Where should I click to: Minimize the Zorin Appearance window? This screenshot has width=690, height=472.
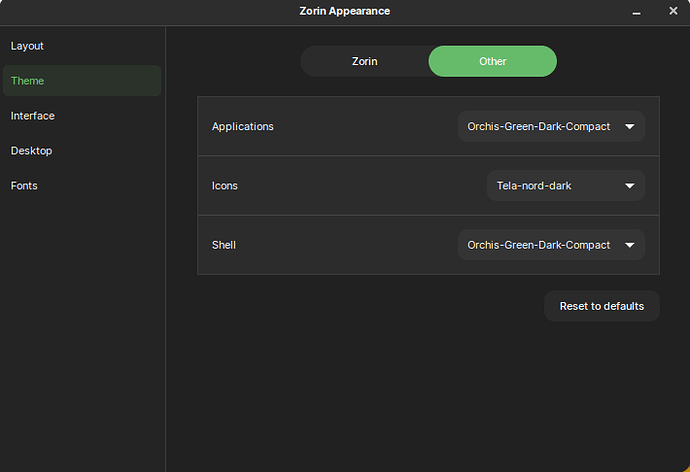[636, 11]
